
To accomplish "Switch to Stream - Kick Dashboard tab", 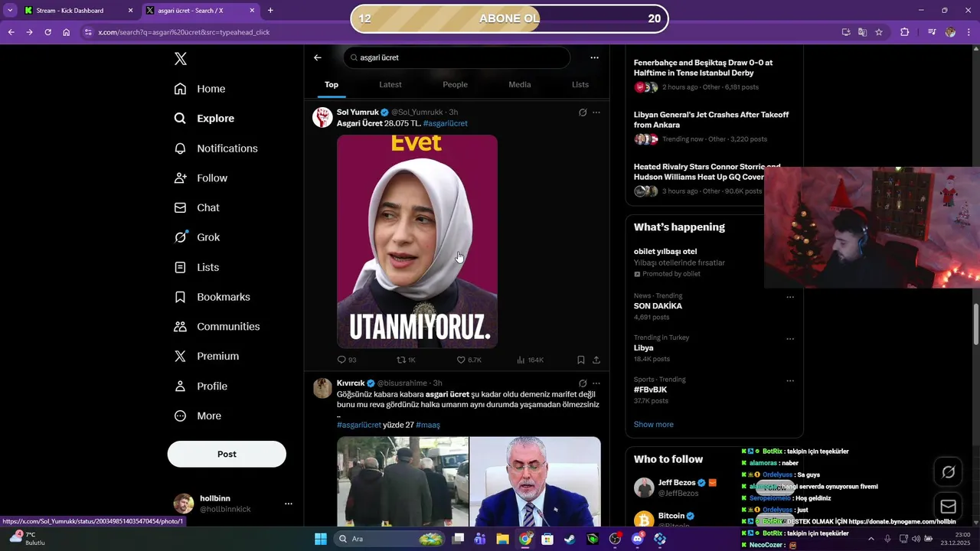I will pyautogui.click(x=70, y=11).
